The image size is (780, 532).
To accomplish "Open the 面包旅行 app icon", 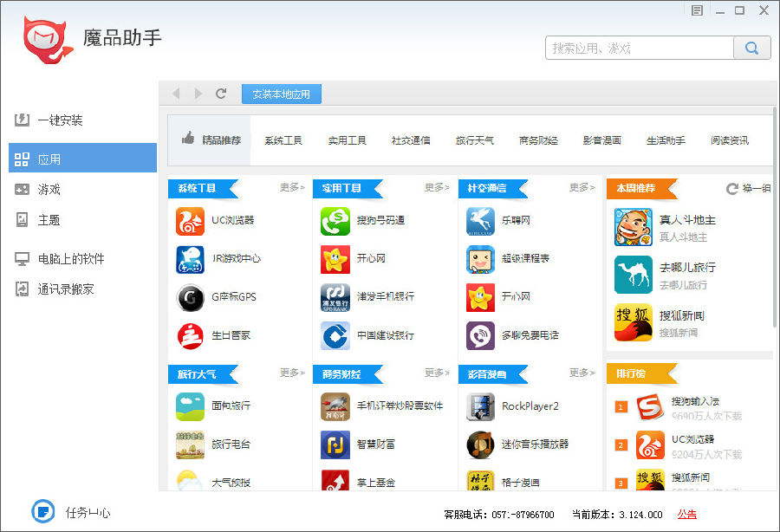I will (190, 406).
